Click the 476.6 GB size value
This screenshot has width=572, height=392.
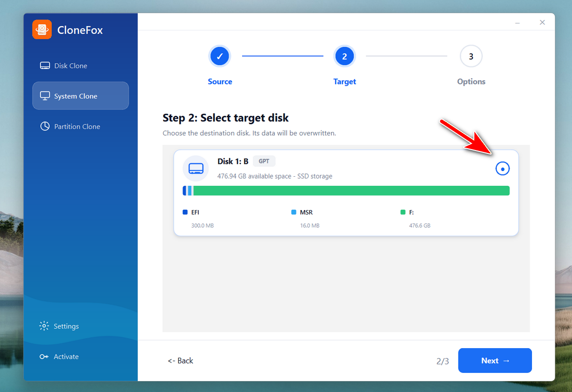coord(419,225)
